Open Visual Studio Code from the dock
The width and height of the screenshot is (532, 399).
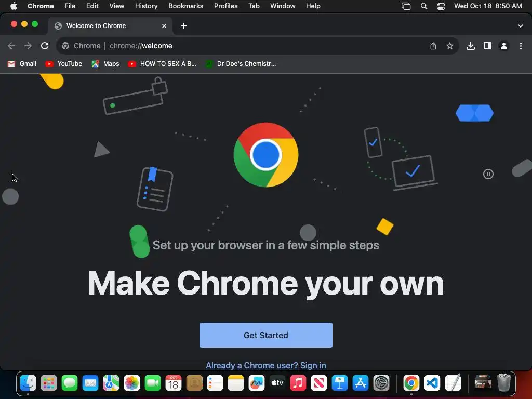coord(432,383)
